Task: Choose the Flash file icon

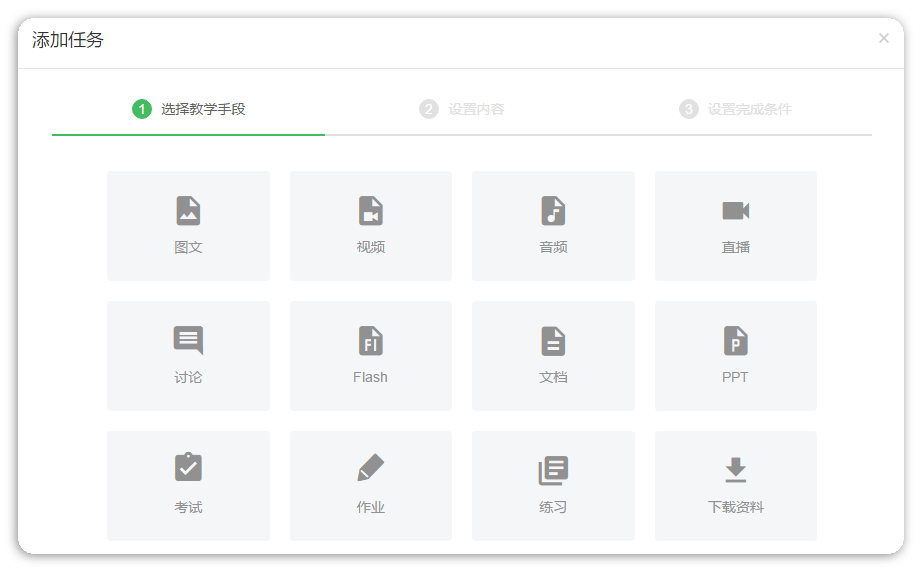Action: point(371,341)
